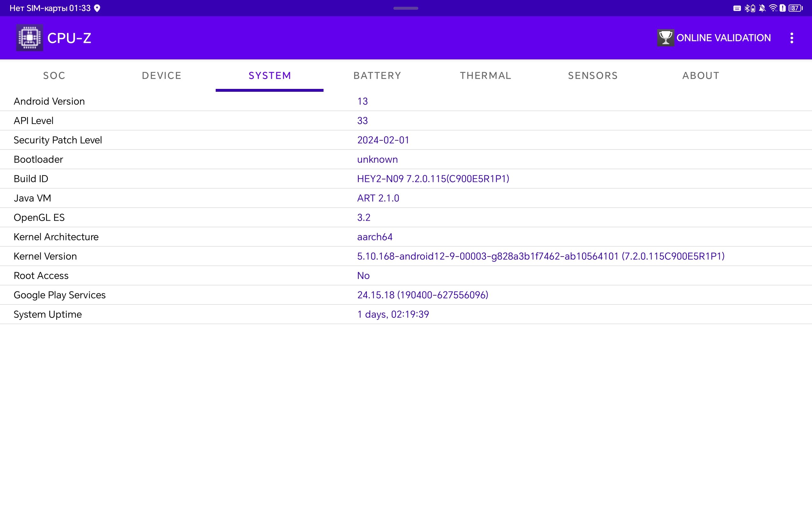Select the Google Play Services label
The image size is (812, 508).
pyautogui.click(x=60, y=295)
